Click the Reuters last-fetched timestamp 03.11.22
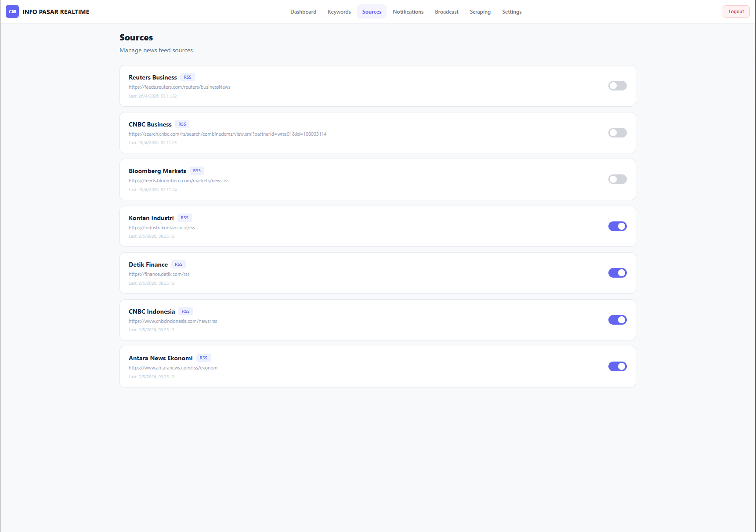 (x=153, y=96)
